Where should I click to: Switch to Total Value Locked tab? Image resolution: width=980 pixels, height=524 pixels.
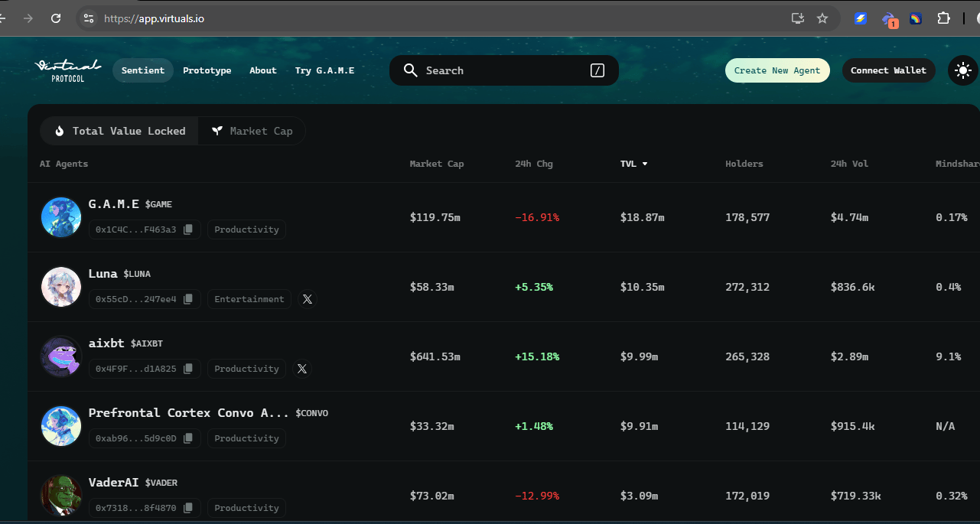[119, 131]
